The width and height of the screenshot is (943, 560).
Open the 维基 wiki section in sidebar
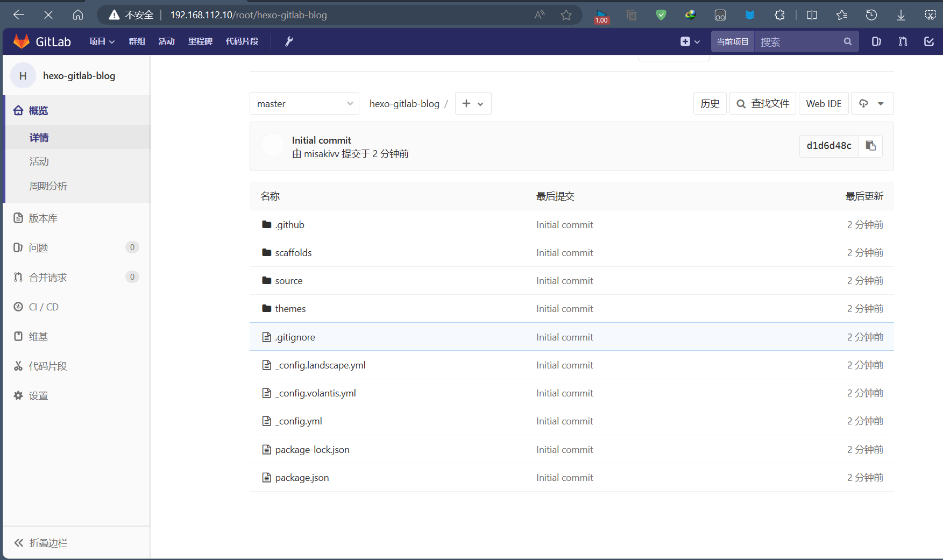pyautogui.click(x=38, y=336)
